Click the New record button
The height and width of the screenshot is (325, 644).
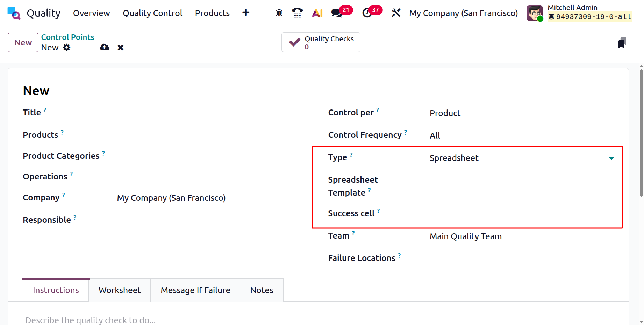(23, 43)
